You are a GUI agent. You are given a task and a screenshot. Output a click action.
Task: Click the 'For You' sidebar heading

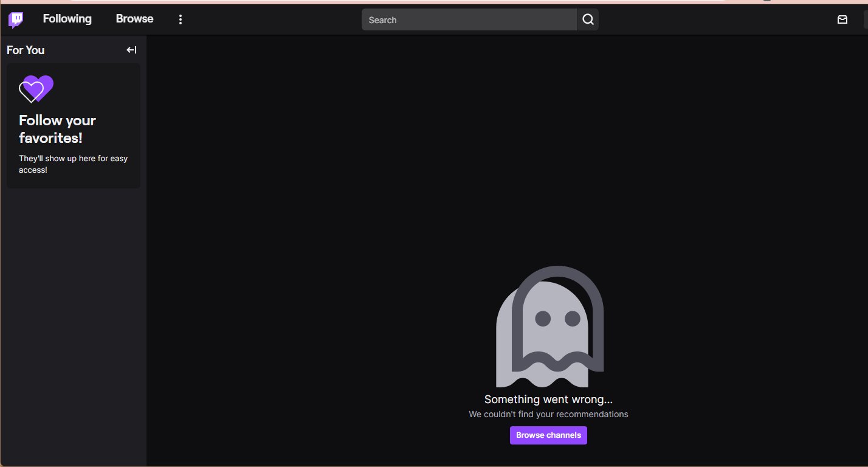click(26, 50)
